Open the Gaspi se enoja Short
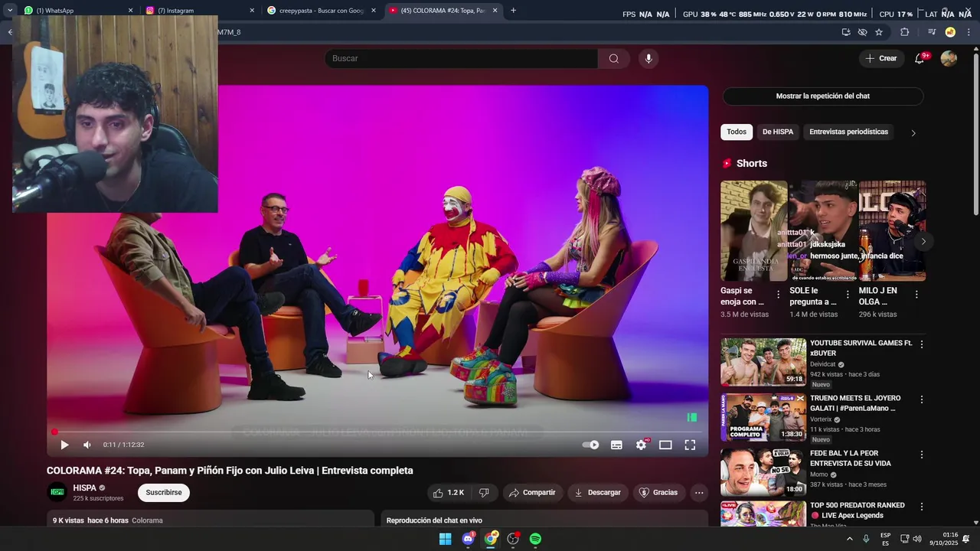Viewport: 980px width, 551px height. (x=753, y=231)
